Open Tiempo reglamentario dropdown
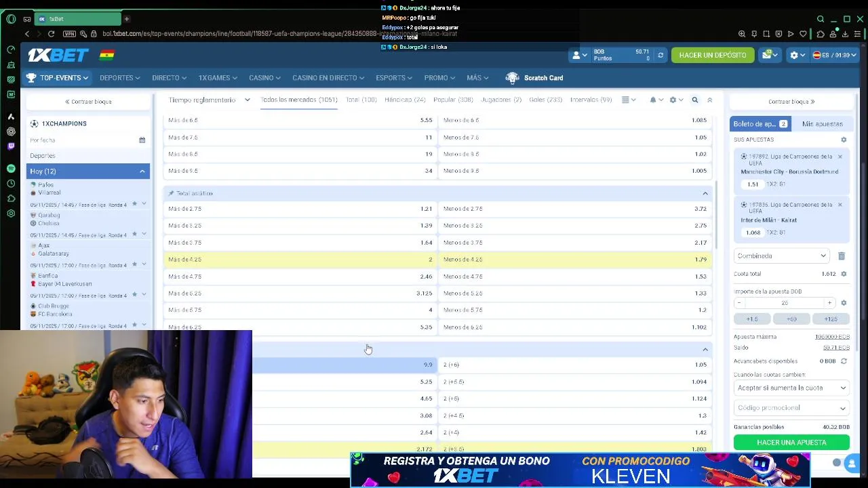This screenshot has width=868, height=488. (x=209, y=100)
